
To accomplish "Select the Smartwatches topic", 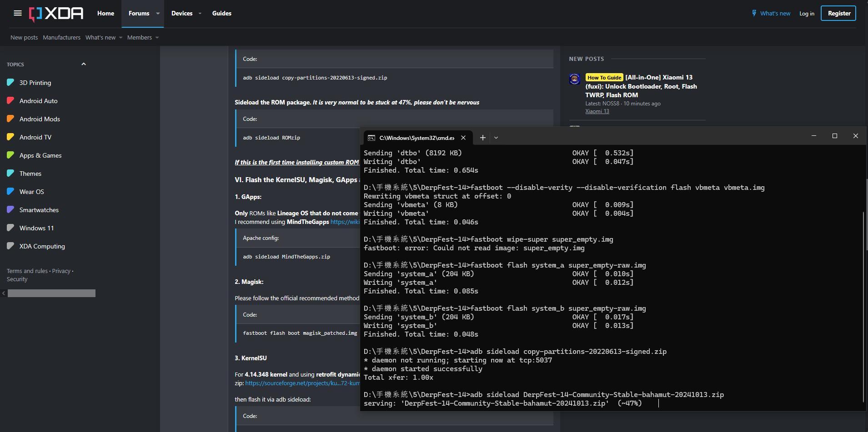I will point(39,210).
